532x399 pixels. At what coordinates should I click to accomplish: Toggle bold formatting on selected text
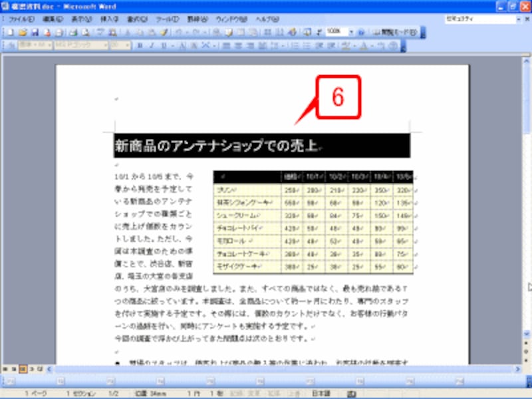[x=141, y=45]
